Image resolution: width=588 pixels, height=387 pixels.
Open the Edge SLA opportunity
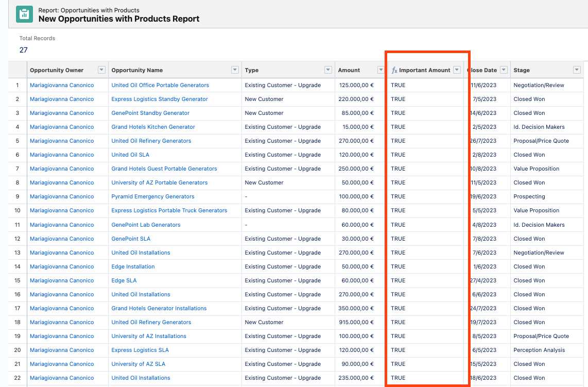point(124,280)
